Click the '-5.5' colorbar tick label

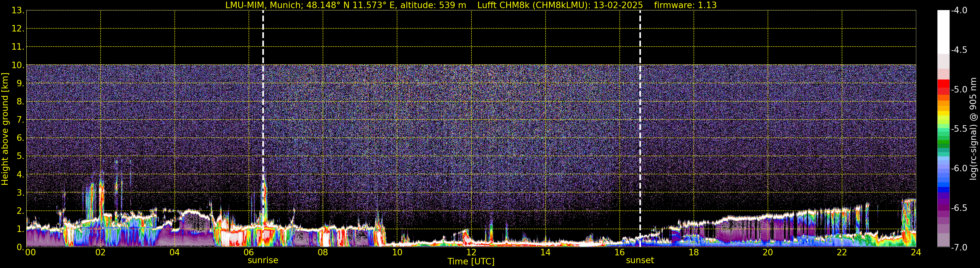(x=959, y=129)
